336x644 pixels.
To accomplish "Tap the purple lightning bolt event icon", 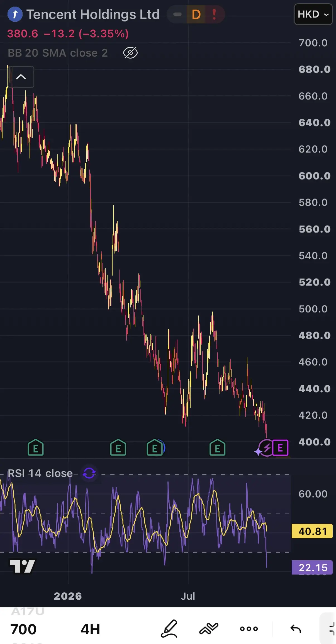I will [267, 448].
